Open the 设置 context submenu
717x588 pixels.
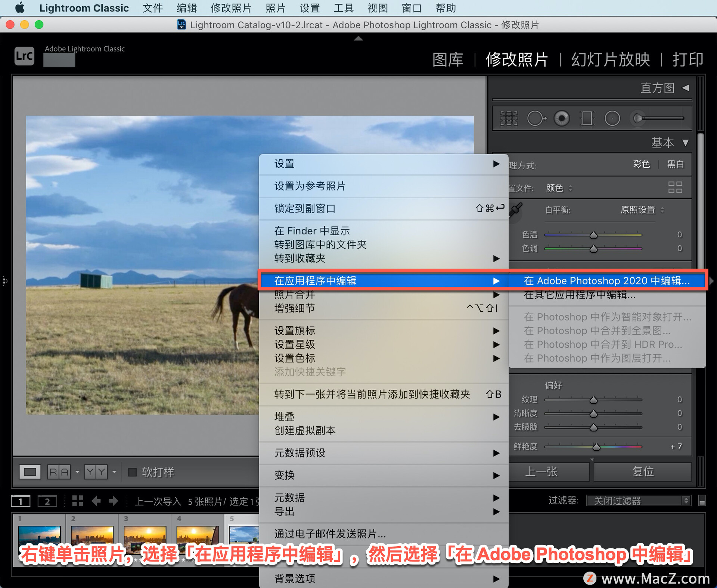click(384, 164)
